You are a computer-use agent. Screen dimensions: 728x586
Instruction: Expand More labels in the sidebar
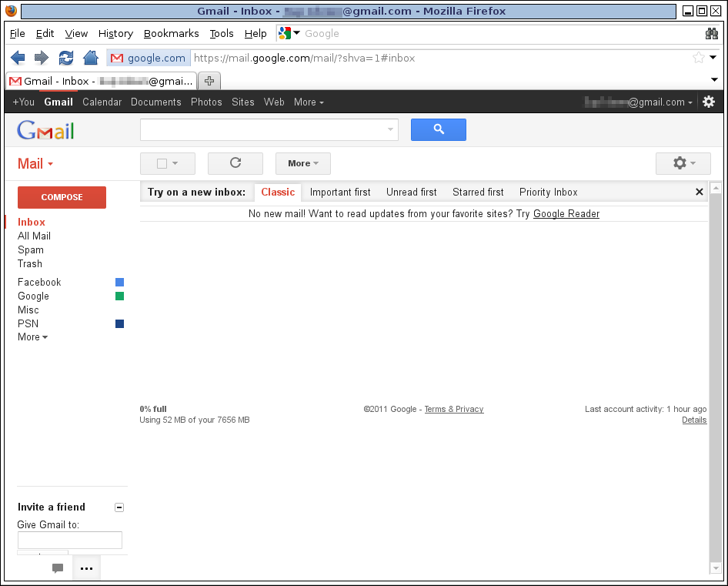pos(32,337)
